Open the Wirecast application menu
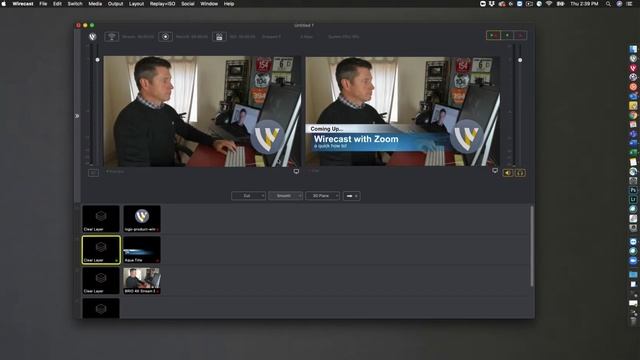 [23, 4]
